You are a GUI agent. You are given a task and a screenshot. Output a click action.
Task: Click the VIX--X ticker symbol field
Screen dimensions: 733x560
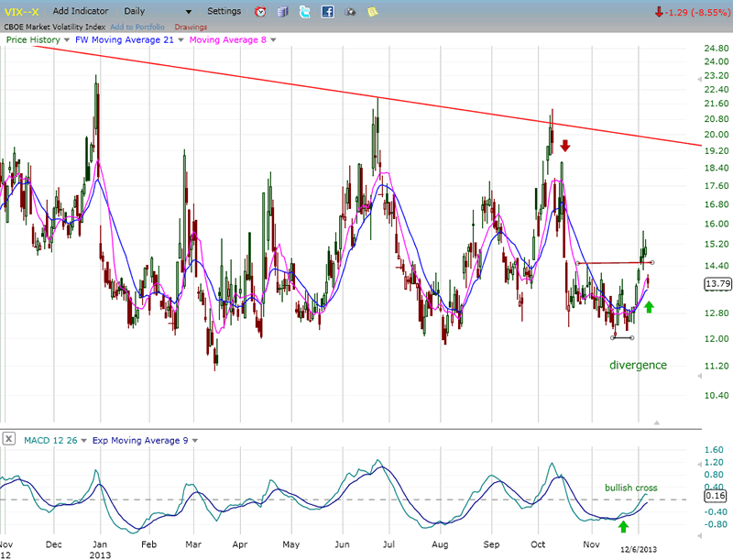click(x=22, y=12)
